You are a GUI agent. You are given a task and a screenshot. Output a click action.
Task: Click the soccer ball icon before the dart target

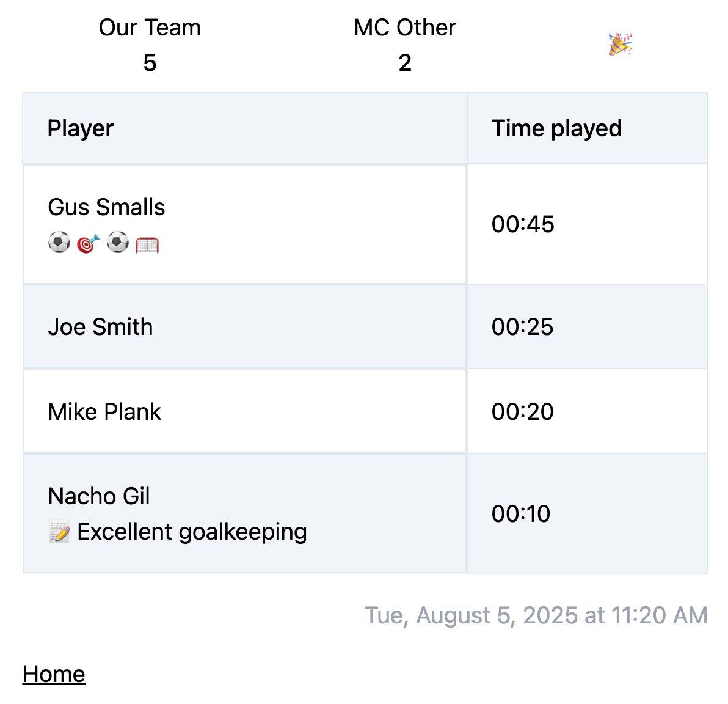pos(59,243)
